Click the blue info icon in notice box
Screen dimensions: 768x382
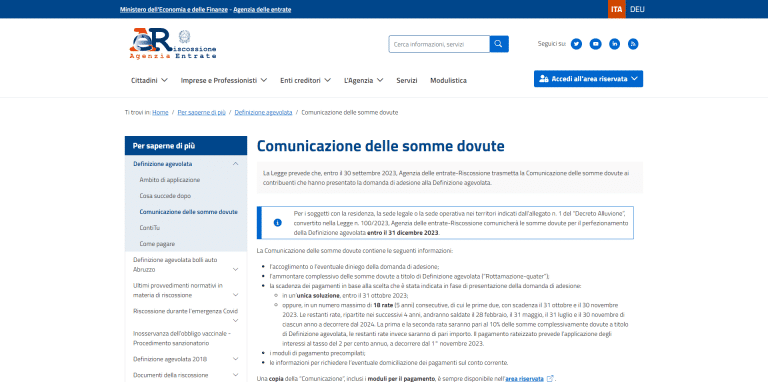(278, 222)
